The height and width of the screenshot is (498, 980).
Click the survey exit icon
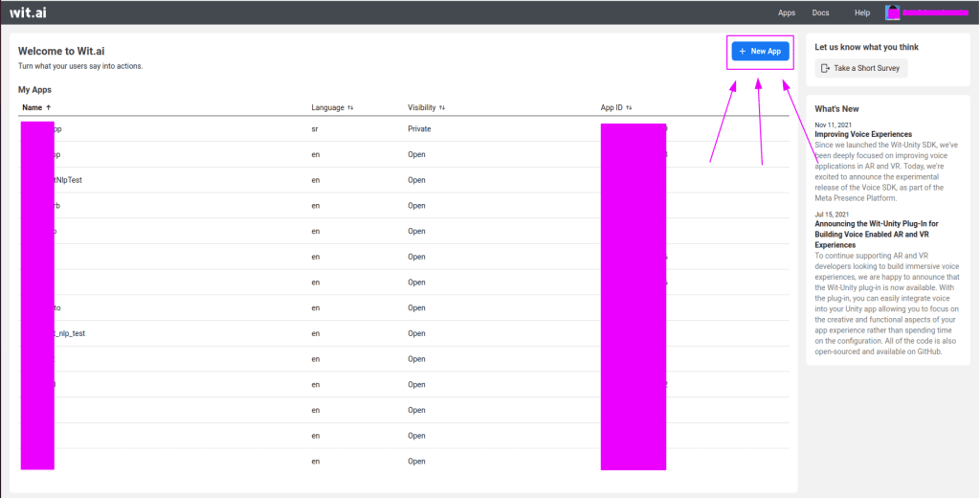click(x=825, y=68)
